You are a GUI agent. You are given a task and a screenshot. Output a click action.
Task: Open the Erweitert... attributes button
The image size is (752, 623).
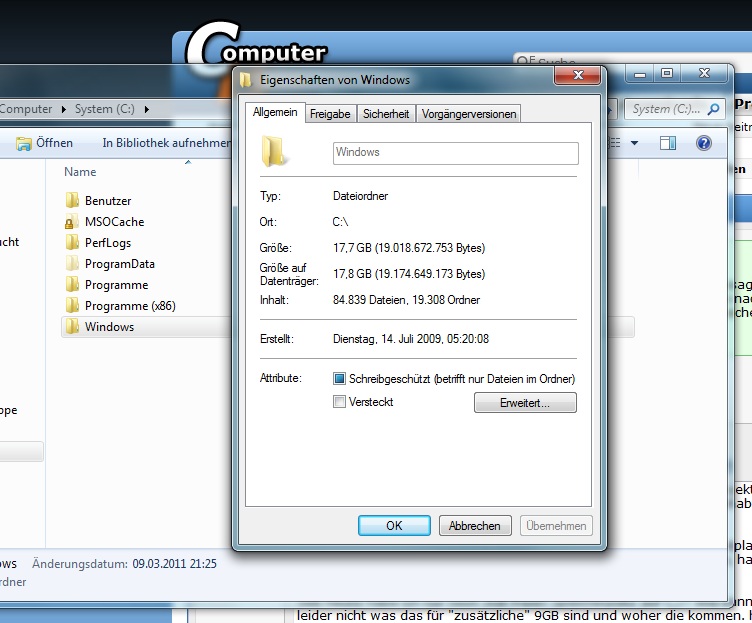[525, 402]
